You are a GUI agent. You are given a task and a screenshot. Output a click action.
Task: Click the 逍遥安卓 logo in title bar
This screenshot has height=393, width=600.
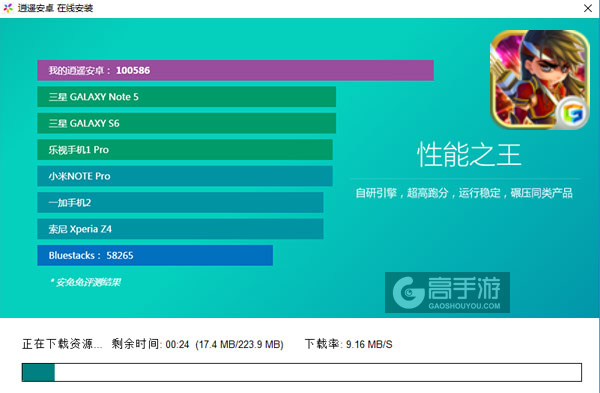[8, 8]
